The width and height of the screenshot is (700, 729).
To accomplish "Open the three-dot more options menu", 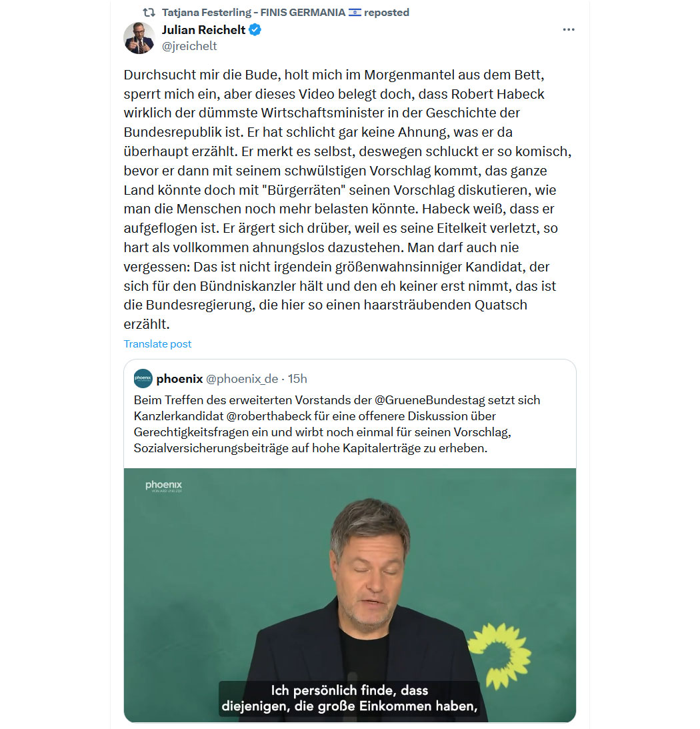I will tap(569, 29).
